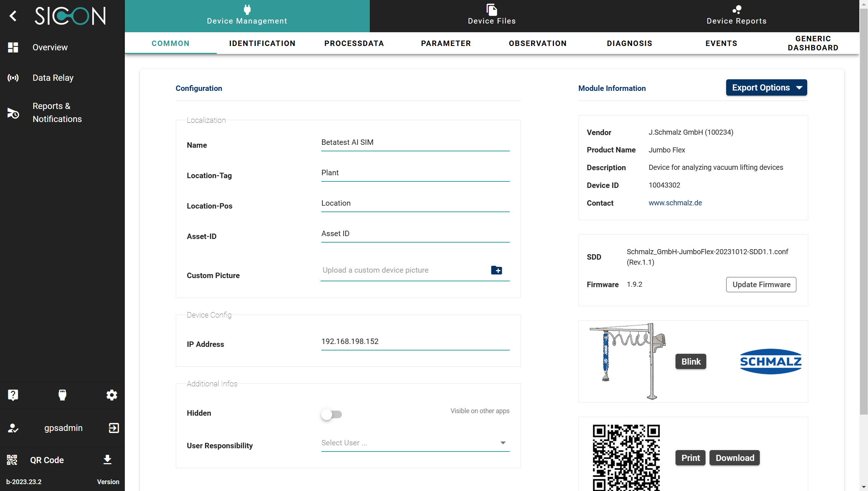
Task: Toggle the Hidden switch
Action: pyautogui.click(x=331, y=414)
